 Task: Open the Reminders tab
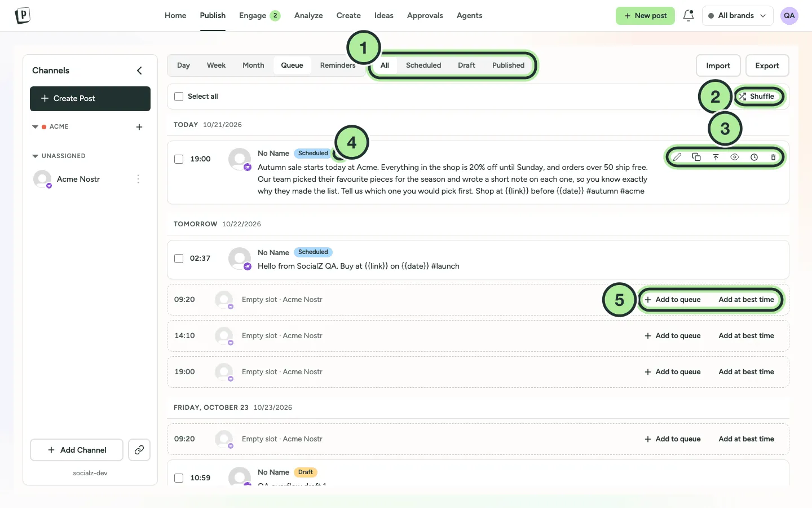(x=338, y=65)
